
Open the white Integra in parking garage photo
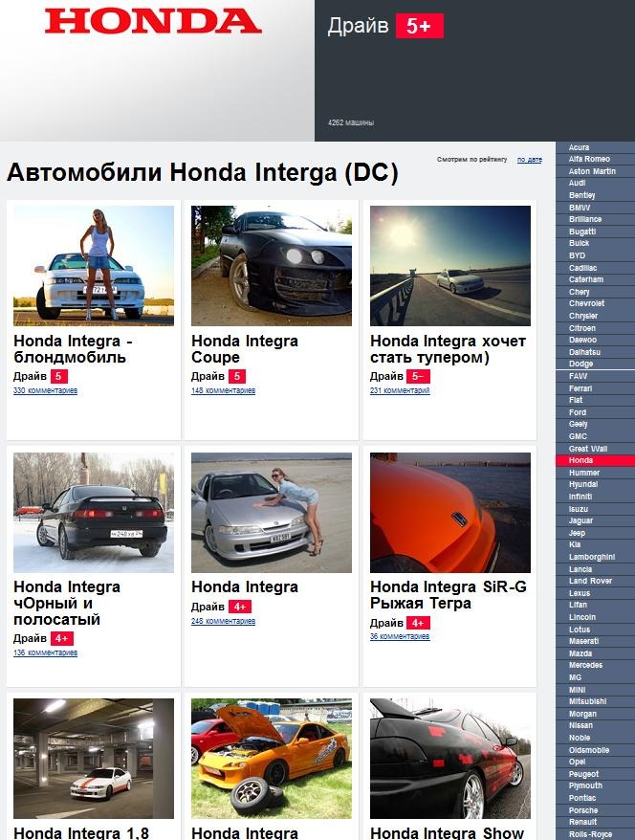click(94, 759)
